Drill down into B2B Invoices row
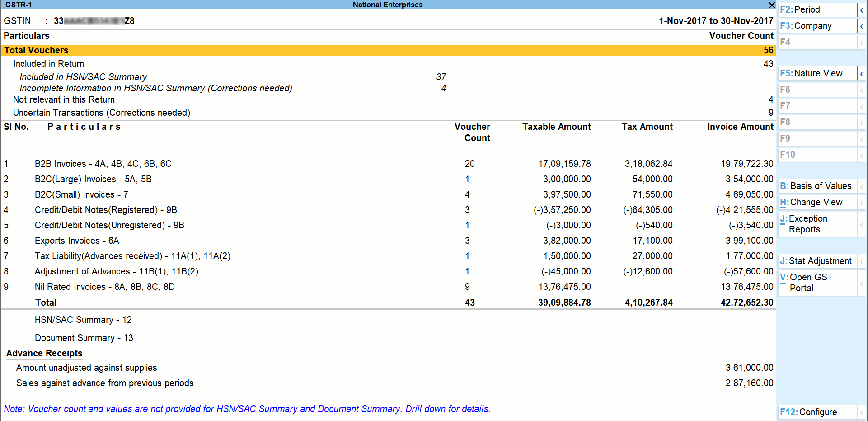 coord(103,164)
